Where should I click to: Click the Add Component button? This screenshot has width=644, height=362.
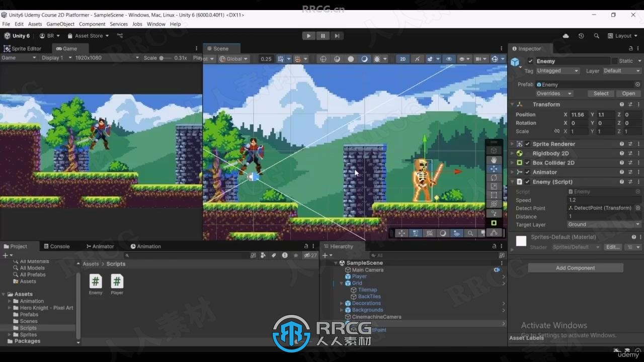point(575,268)
